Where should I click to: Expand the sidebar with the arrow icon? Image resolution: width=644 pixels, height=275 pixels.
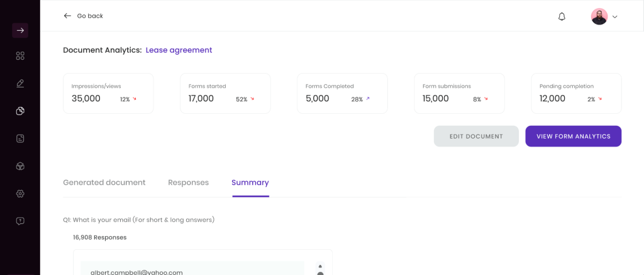(20, 30)
